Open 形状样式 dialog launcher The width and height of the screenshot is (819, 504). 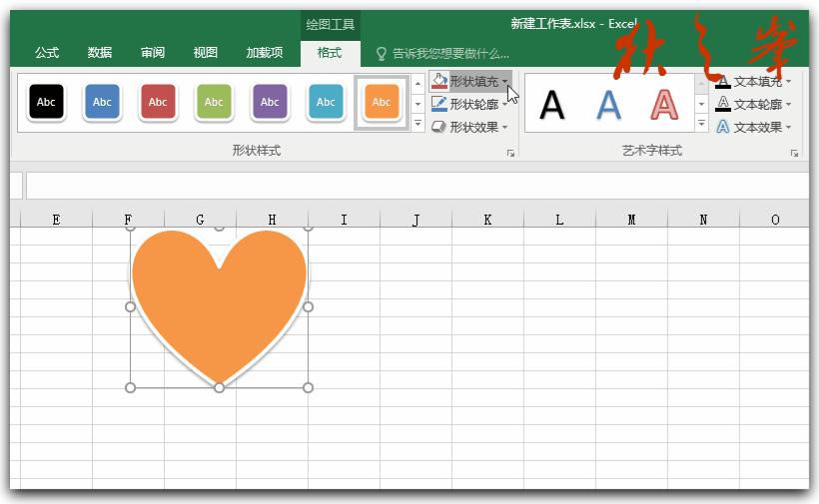pyautogui.click(x=510, y=153)
